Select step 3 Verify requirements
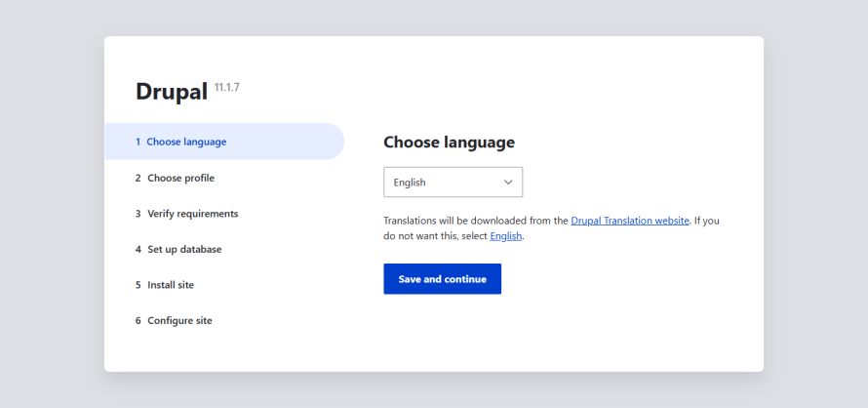Screen dimensions: 868x408 pyautogui.click(x=186, y=214)
